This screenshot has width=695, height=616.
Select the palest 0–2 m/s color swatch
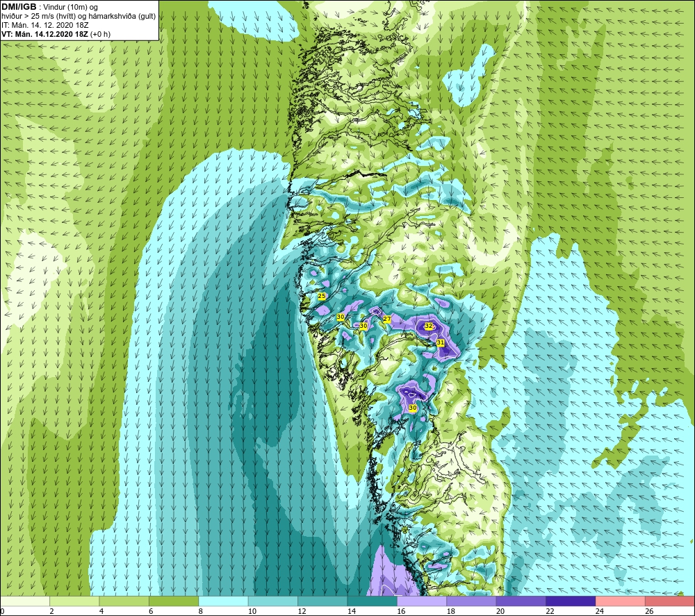coord(25,601)
